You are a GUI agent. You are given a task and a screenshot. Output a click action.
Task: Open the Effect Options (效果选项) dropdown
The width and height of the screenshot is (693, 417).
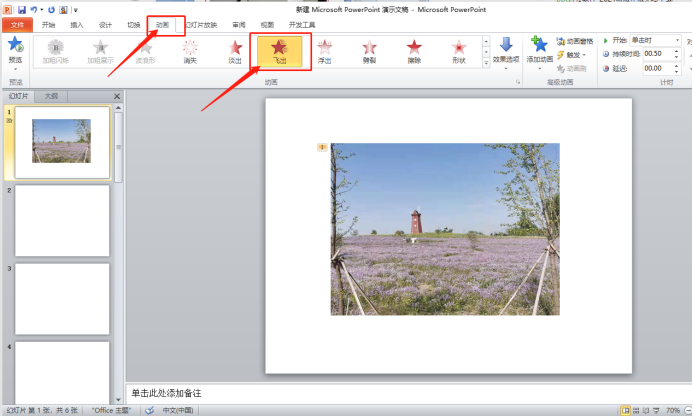(x=506, y=54)
